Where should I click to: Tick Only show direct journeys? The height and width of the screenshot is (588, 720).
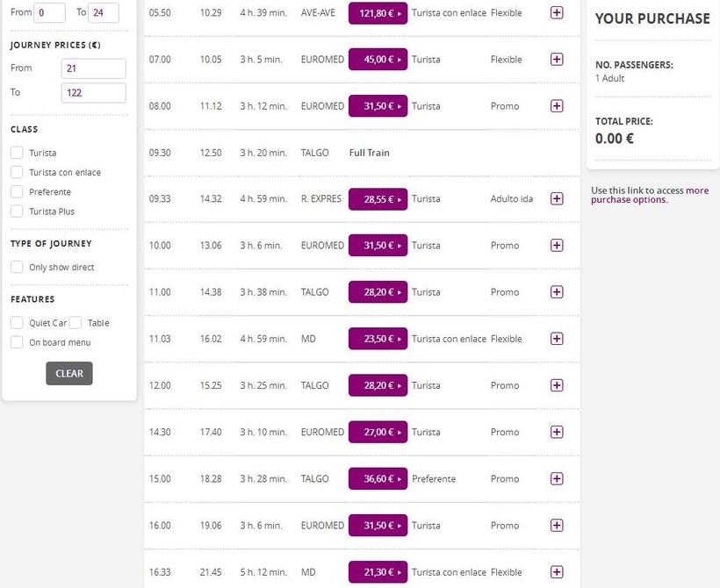17,268
